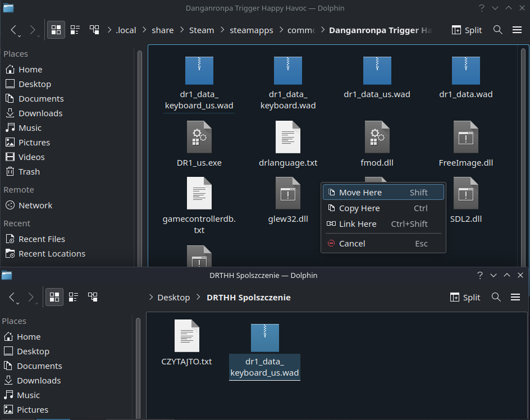Expand chevron before steamapps breadcrumb
Image resolution: width=530 pixels, height=420 pixels.
point(222,30)
